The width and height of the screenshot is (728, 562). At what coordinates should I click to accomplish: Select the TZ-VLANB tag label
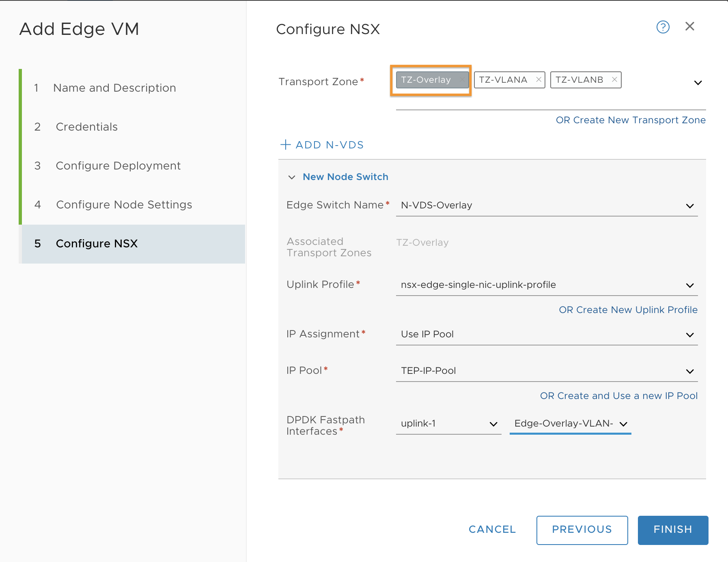pyautogui.click(x=579, y=80)
